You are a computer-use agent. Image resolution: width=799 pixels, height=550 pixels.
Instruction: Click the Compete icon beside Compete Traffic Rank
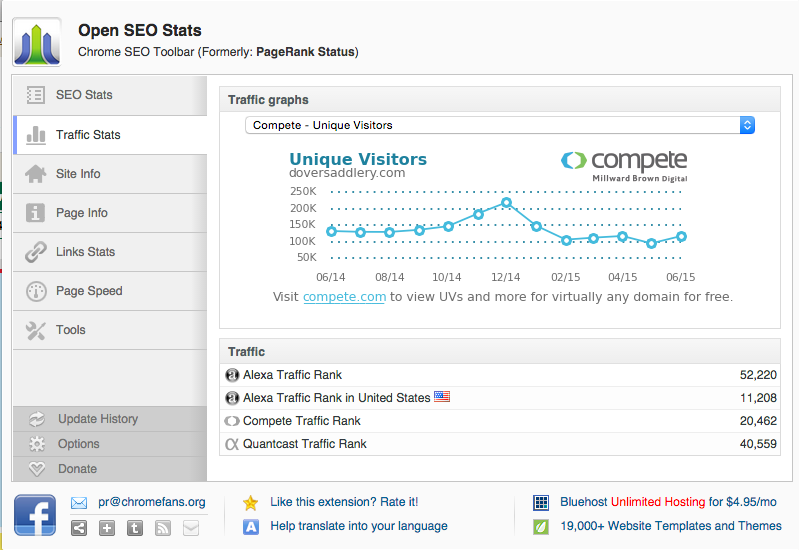232,421
